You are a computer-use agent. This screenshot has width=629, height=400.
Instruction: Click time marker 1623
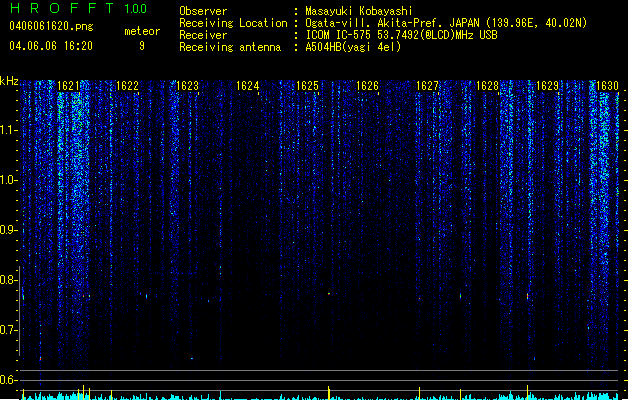(187, 86)
